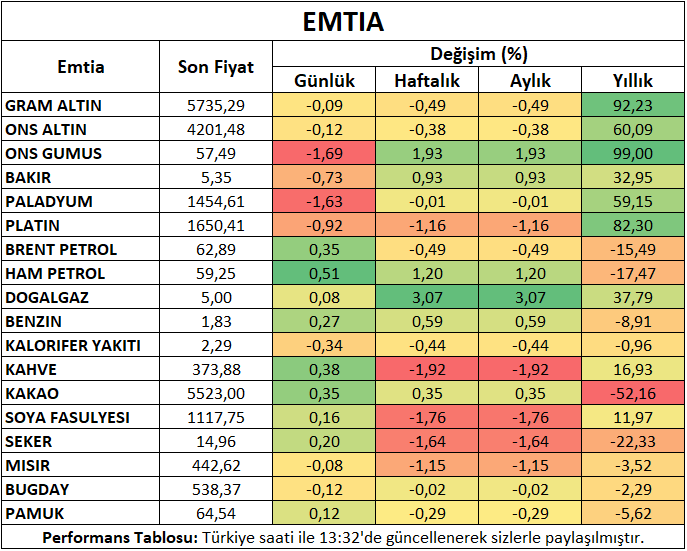Select DOGALGAZ weekly 3,07 green cell
Image resolution: width=687 pixels, height=551 pixels.
(x=427, y=297)
